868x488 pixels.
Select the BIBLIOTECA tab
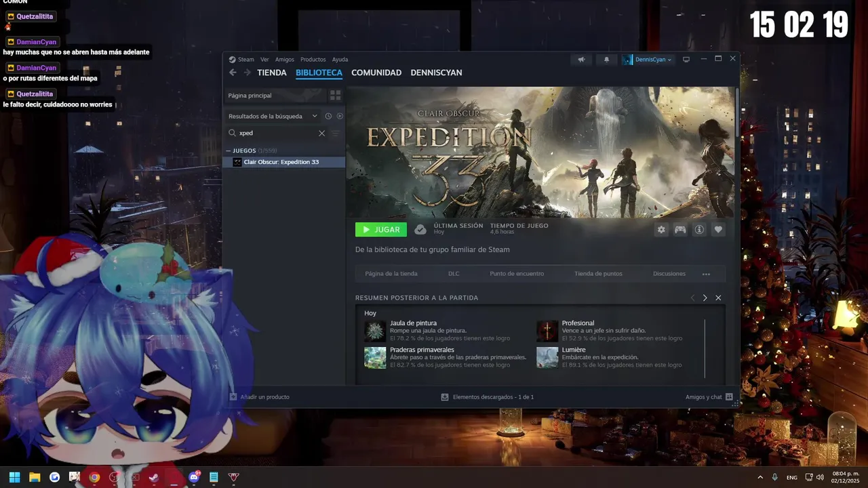[319, 73]
